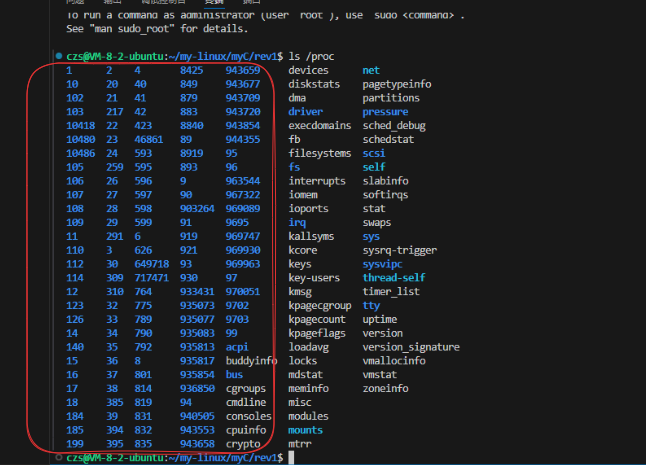Click the blue 'driver' directory
This screenshot has height=465, width=646.
click(305, 112)
